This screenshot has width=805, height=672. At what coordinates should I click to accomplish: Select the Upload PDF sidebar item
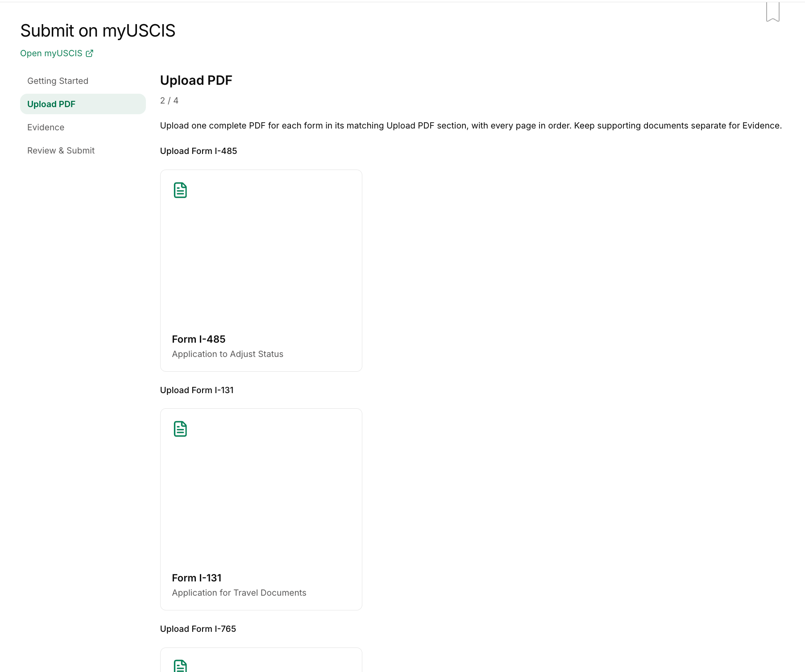83,104
